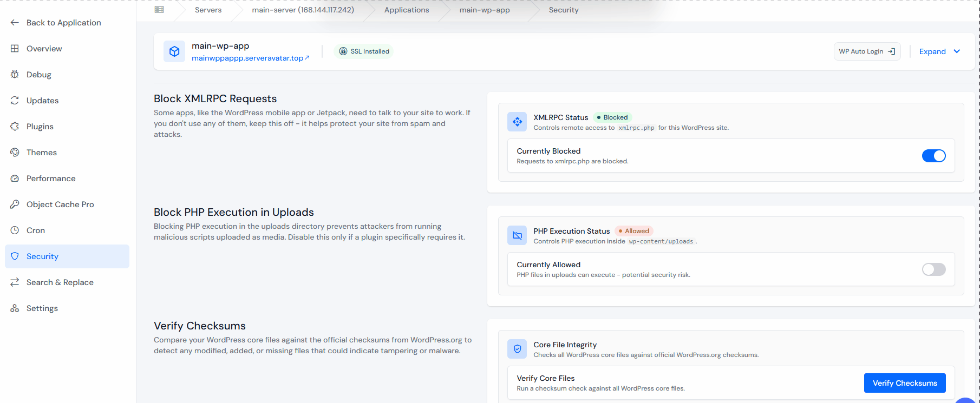Click main-server breadcrumb link
The height and width of the screenshot is (403, 980).
coord(303,10)
